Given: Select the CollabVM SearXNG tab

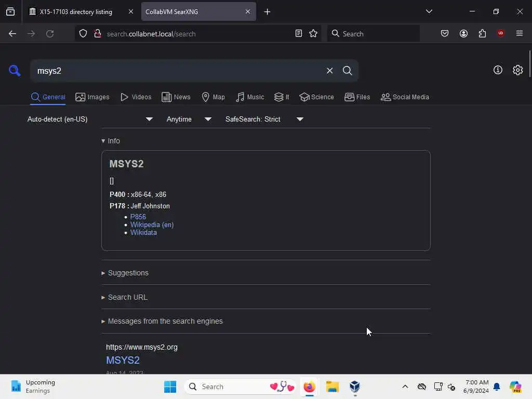Looking at the screenshot, I should pos(198,11).
